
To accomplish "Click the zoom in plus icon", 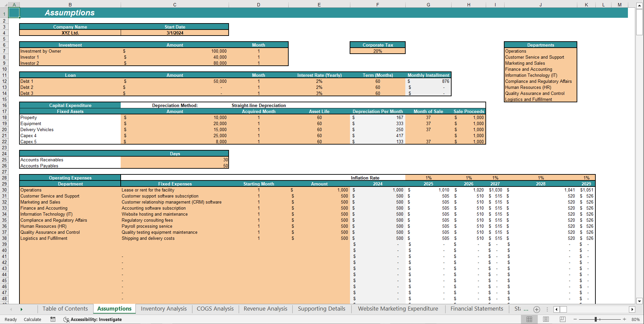I will 624,319.
